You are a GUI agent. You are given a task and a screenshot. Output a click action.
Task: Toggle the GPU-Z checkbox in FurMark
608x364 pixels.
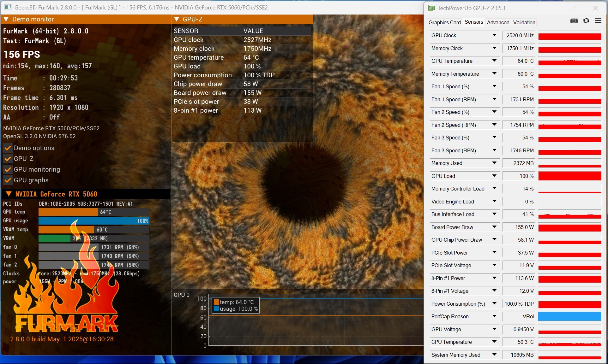click(8, 159)
